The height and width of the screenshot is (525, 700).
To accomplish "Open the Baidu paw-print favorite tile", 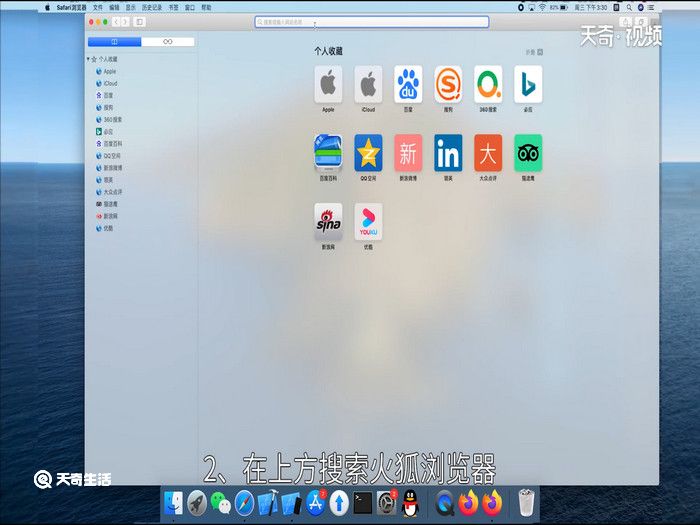I will pos(408,84).
